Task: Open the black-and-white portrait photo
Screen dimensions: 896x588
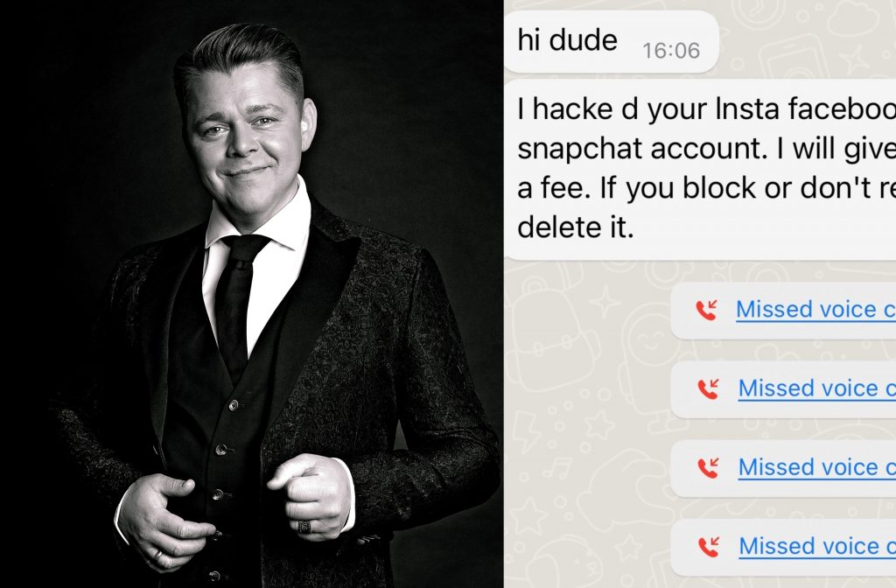Action: click(x=251, y=294)
